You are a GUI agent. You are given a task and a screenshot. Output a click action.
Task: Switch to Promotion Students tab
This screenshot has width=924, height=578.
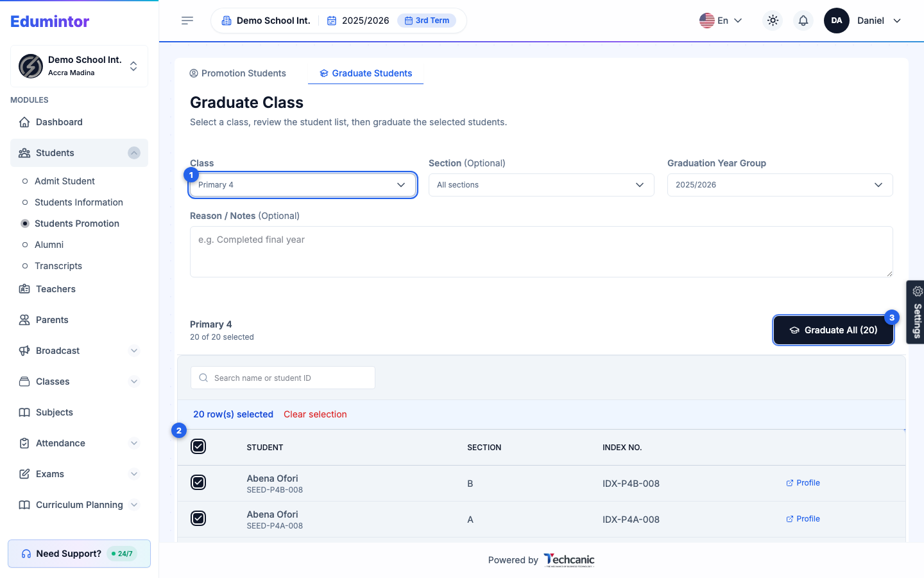click(238, 73)
